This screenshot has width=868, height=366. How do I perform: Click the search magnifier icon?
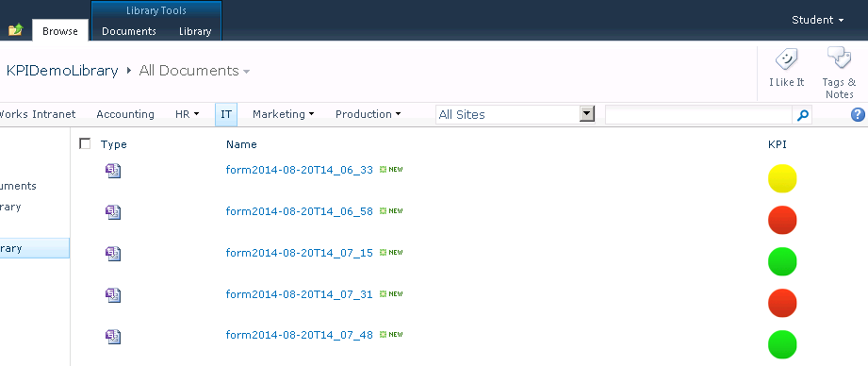[x=803, y=115]
